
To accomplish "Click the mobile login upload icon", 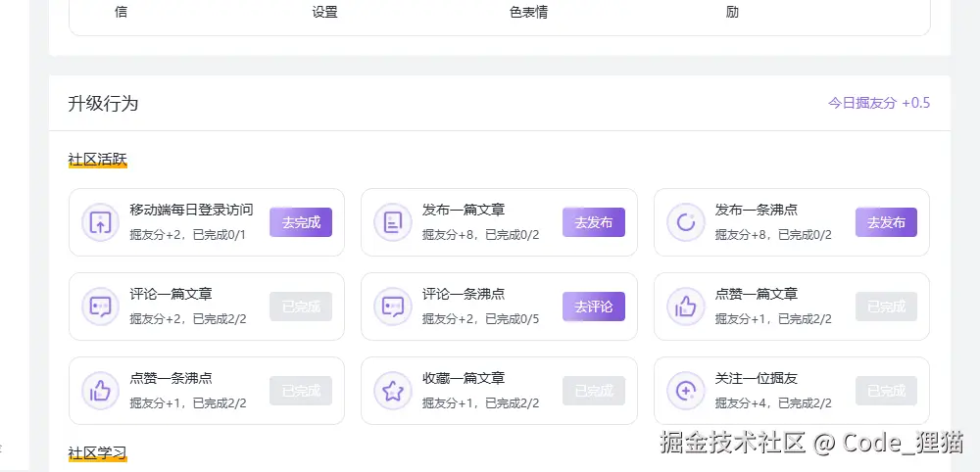I will pos(100,222).
